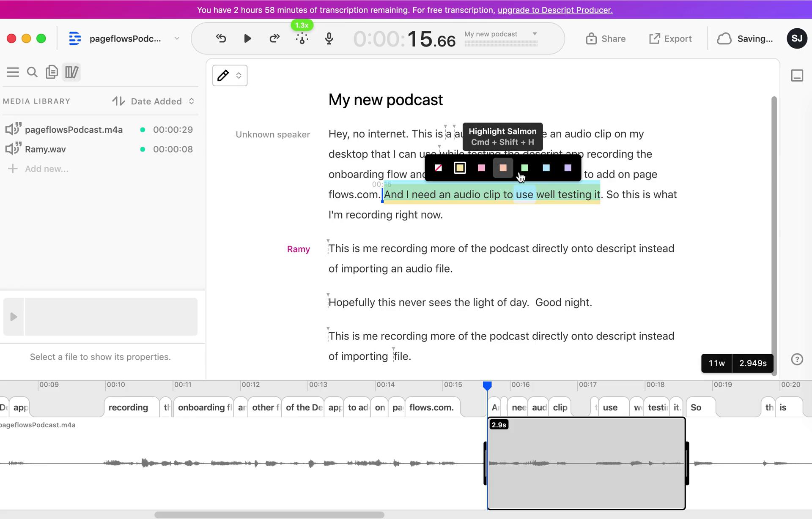Click the selected 2.9s waveform clip
812x519 pixels.
[586, 464]
